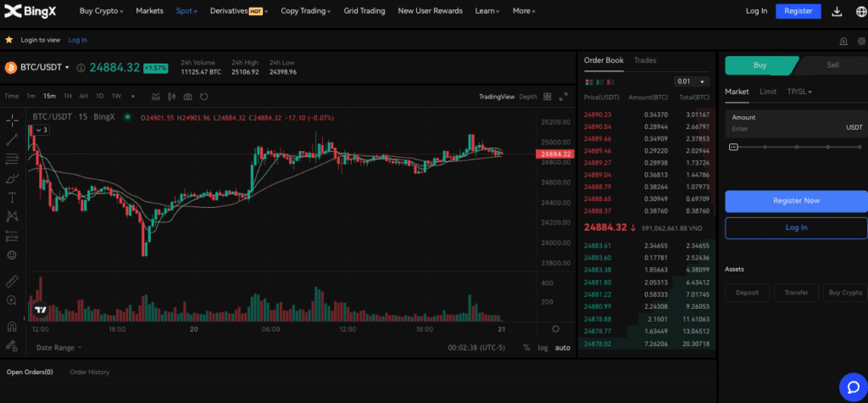Show asks-only order book view
The width and height of the screenshot is (868, 403).
tap(610, 82)
